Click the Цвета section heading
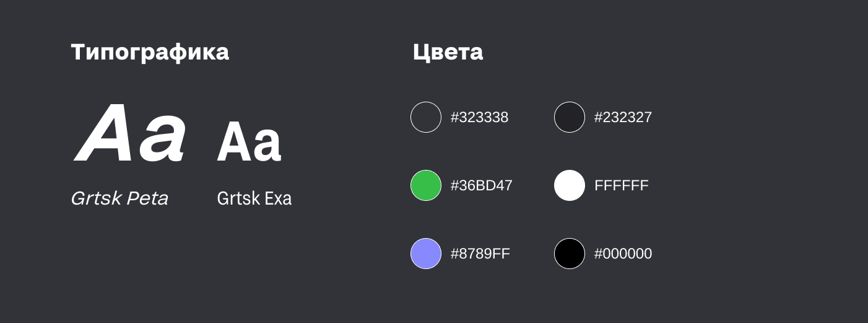868x323 pixels. 448,52
